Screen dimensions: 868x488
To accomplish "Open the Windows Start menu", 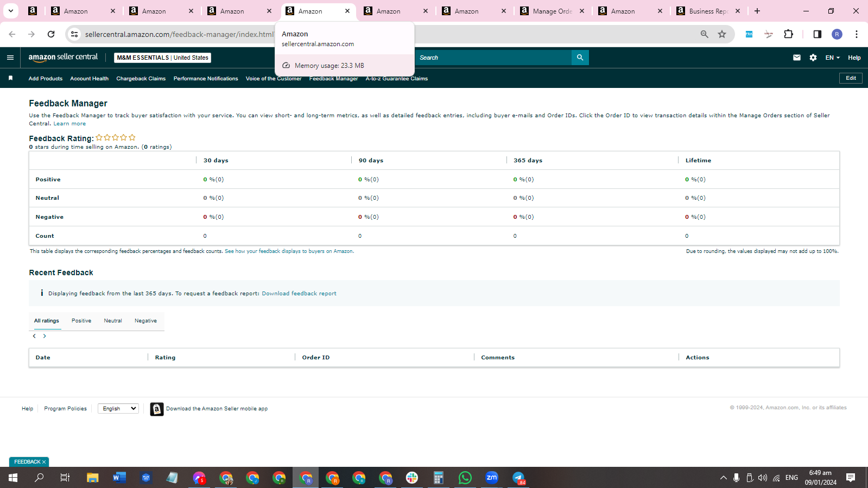I will (13, 478).
